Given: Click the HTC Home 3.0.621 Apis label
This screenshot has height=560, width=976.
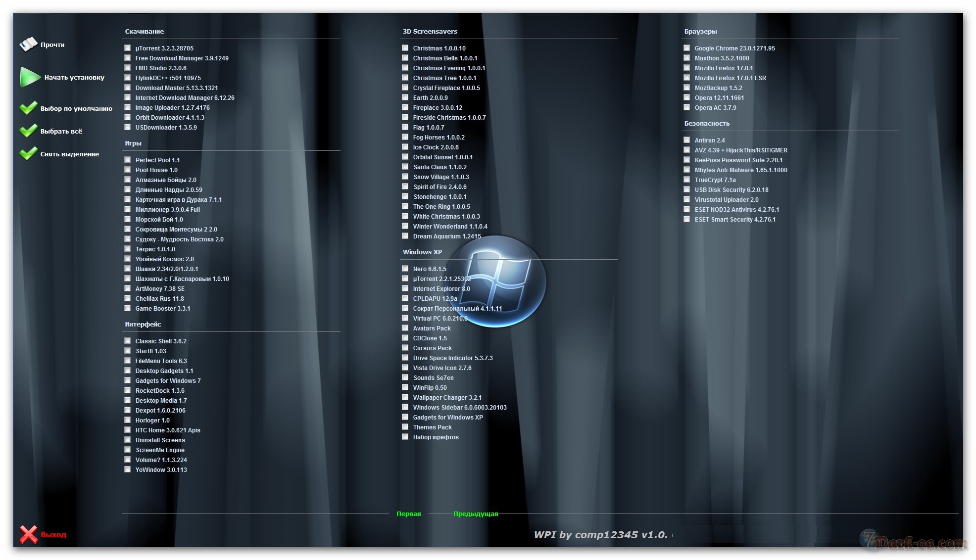Looking at the screenshot, I should (168, 430).
